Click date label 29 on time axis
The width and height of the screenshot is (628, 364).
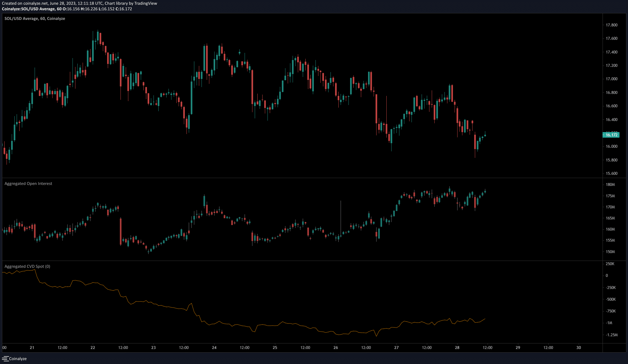coord(518,348)
